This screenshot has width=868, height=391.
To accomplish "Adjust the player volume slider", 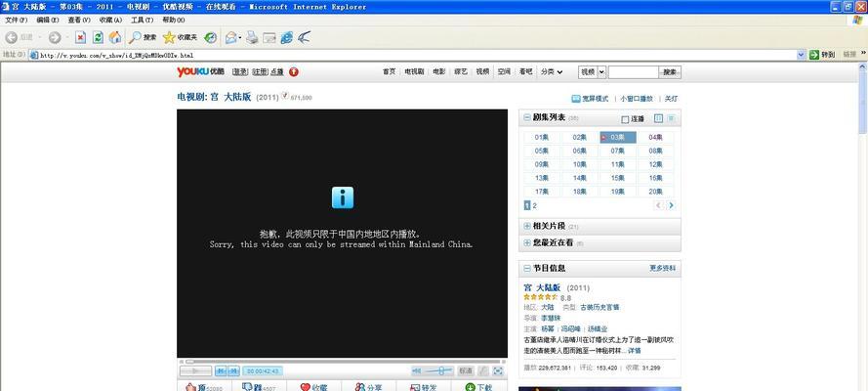I will coord(439,371).
